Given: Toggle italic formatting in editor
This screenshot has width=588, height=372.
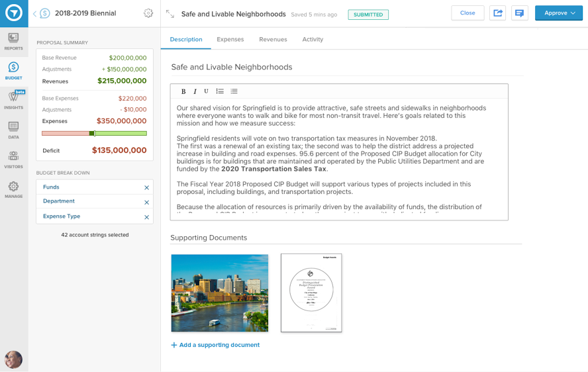Looking at the screenshot, I should coord(195,91).
